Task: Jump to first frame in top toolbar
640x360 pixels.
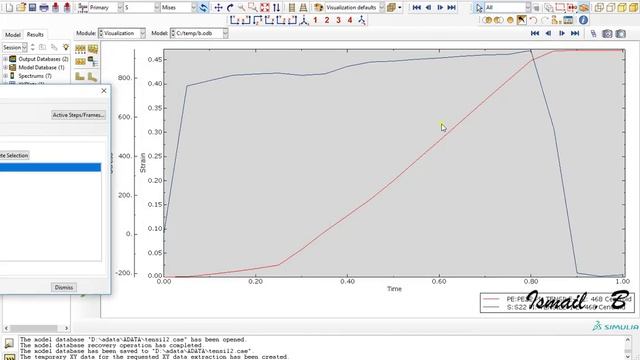Action: 416,7
